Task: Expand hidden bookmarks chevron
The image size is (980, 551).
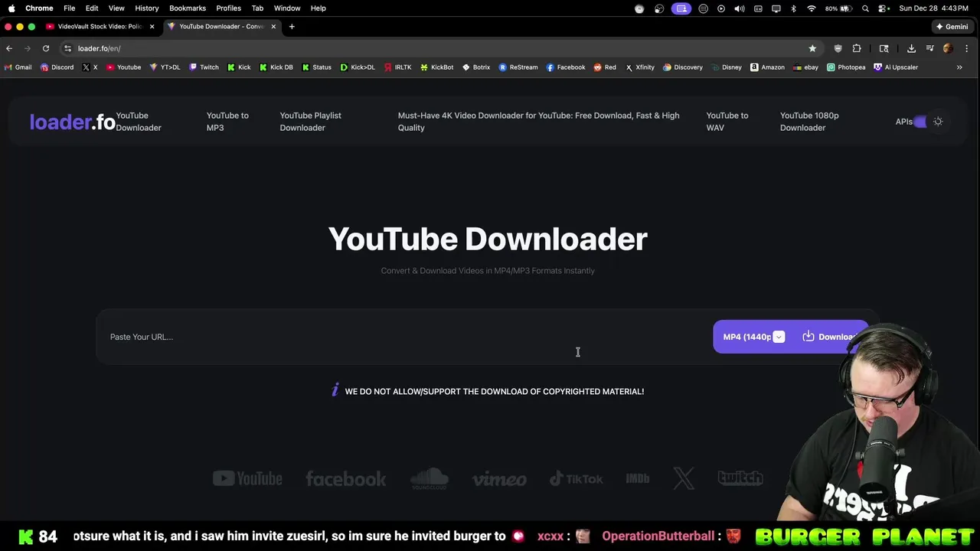Action: 959,67
